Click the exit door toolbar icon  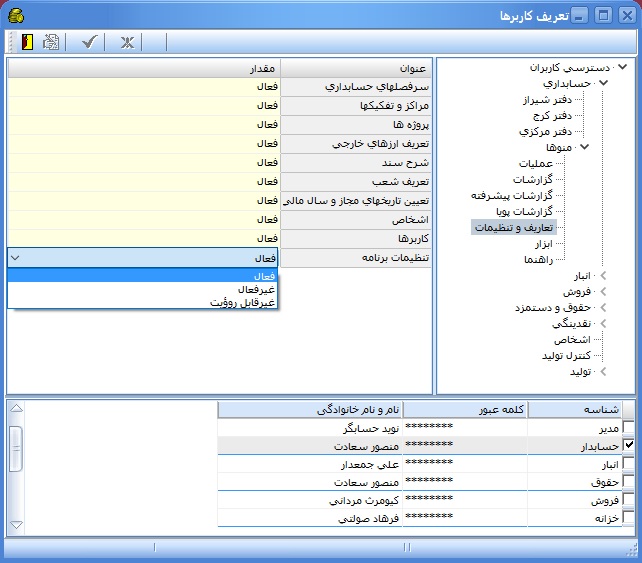coord(26,42)
